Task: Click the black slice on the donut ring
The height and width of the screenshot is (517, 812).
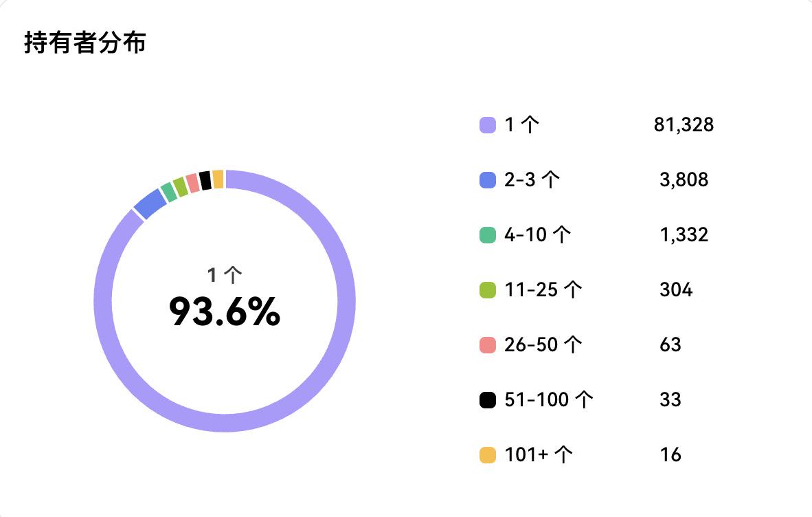Action: (x=205, y=180)
